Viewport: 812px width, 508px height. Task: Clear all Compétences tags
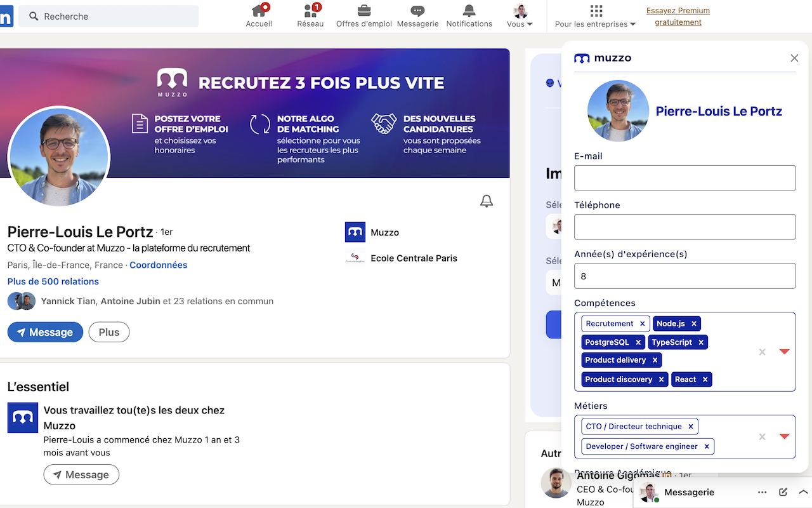coord(763,352)
